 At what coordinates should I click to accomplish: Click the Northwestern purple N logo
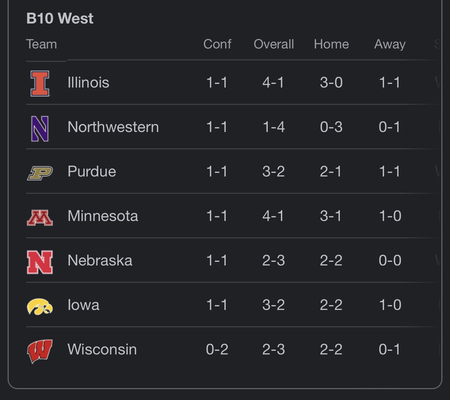(40, 129)
